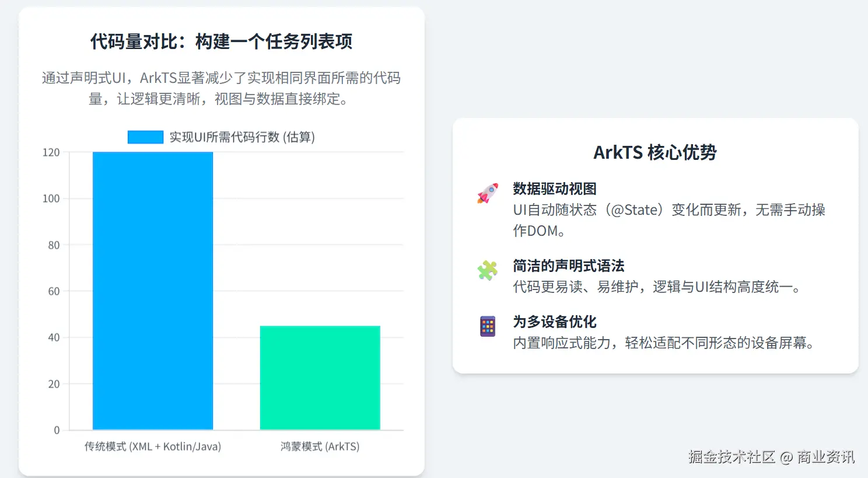This screenshot has width=868, height=478.
Task: Click the title 简洁的声明式语法
Action: click(x=569, y=266)
